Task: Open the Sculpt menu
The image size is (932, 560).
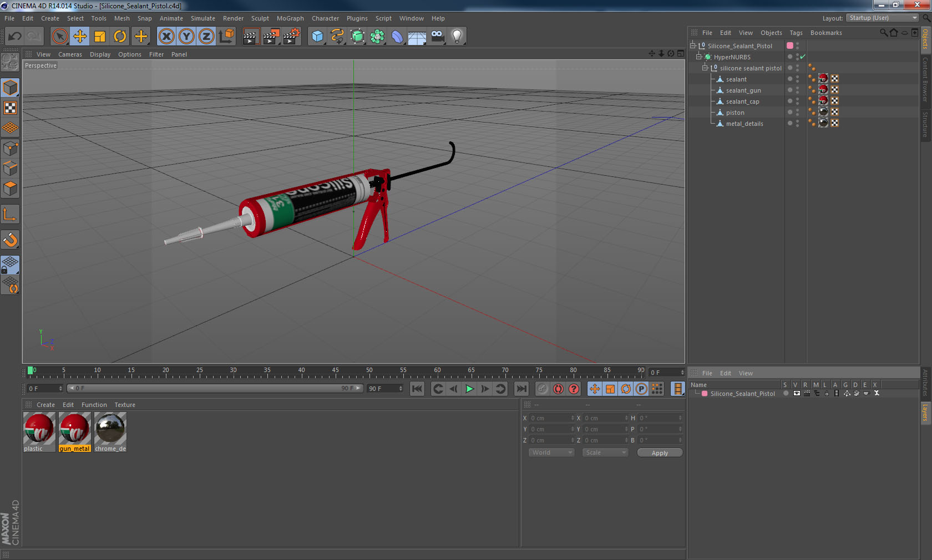Action: tap(260, 18)
